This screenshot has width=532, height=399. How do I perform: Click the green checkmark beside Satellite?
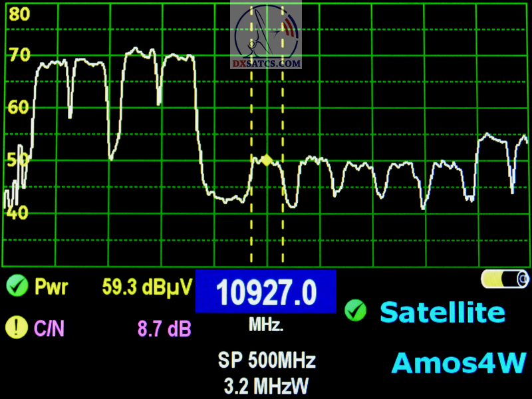pyautogui.click(x=356, y=310)
